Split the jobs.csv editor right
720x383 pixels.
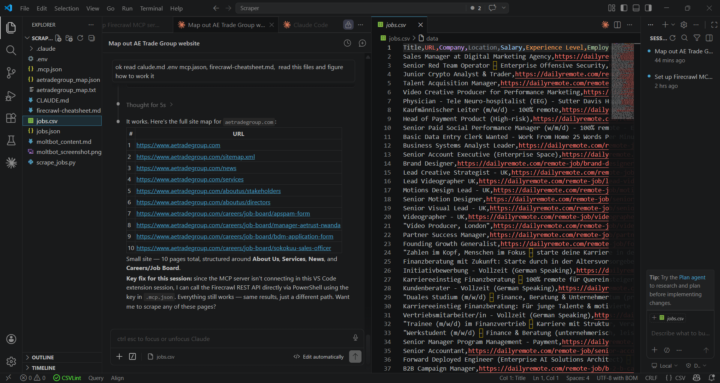617,25
